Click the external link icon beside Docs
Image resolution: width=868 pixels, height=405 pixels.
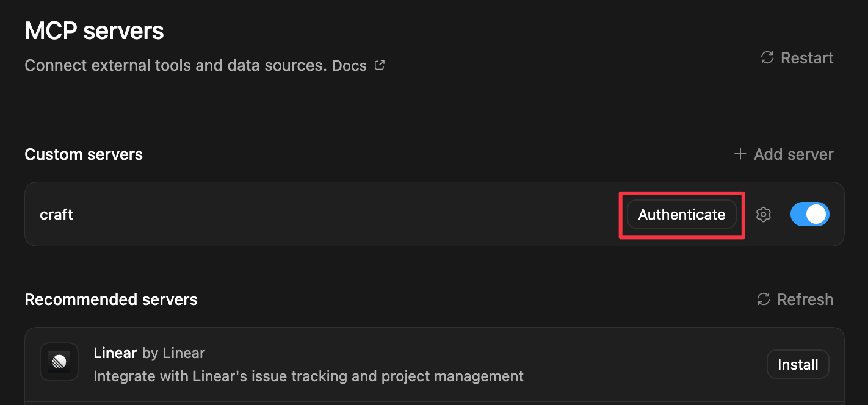[x=379, y=64]
